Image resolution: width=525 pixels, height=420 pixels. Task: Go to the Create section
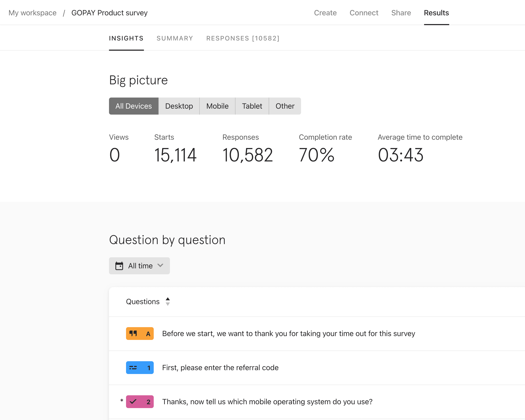[x=325, y=13]
